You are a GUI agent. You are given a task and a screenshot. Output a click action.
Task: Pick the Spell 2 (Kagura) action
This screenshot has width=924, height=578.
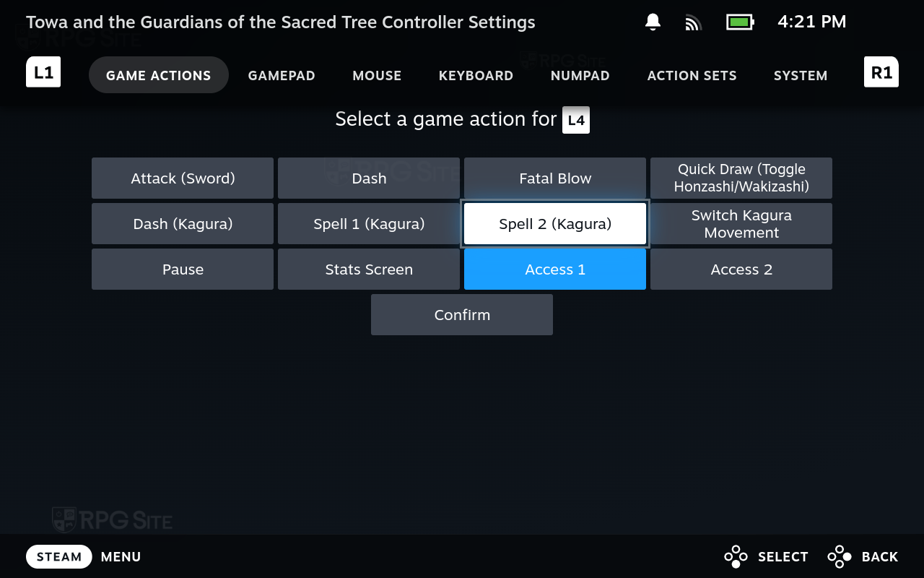point(555,224)
